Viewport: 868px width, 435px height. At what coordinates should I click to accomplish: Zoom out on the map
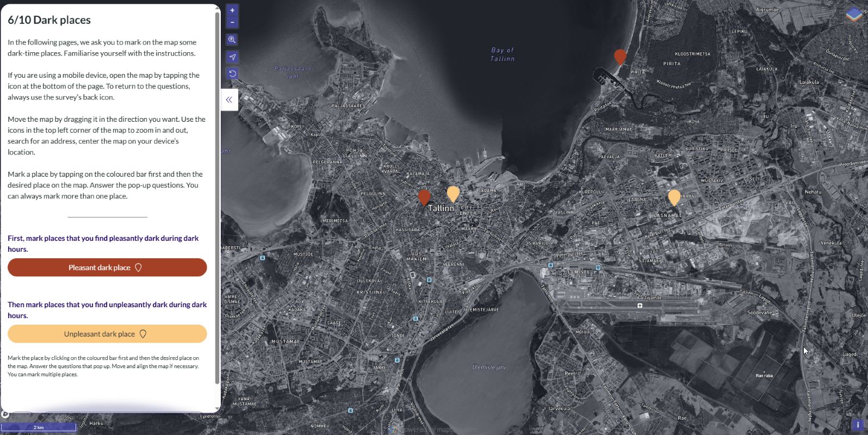(232, 22)
